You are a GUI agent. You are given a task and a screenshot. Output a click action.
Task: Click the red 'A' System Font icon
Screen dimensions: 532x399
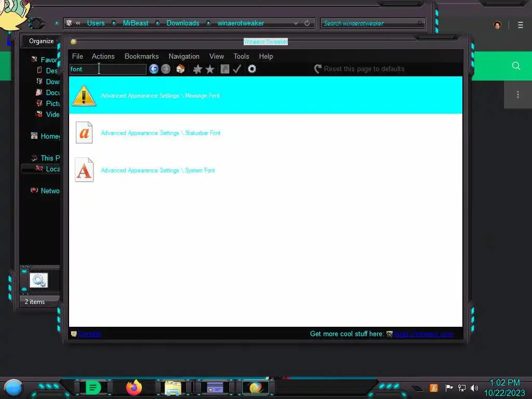84,170
